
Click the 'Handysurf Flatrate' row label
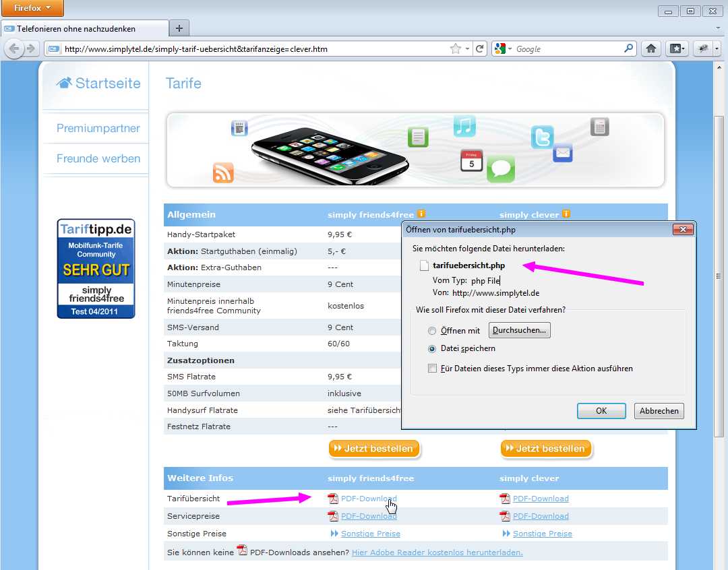tap(202, 410)
